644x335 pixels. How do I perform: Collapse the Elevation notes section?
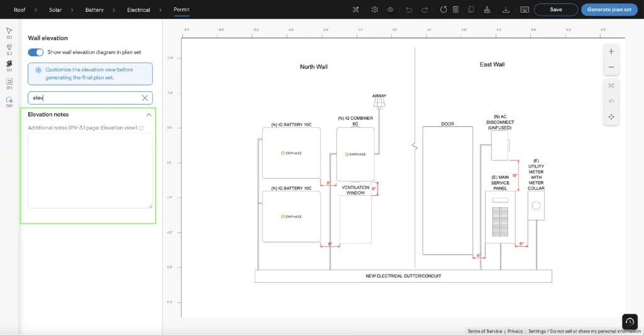pos(149,115)
